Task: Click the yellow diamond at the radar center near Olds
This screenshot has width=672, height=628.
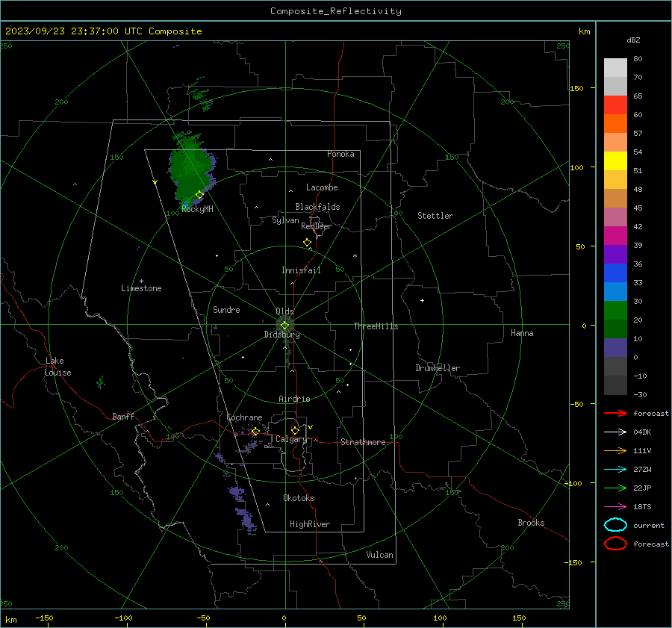Action: (284, 326)
